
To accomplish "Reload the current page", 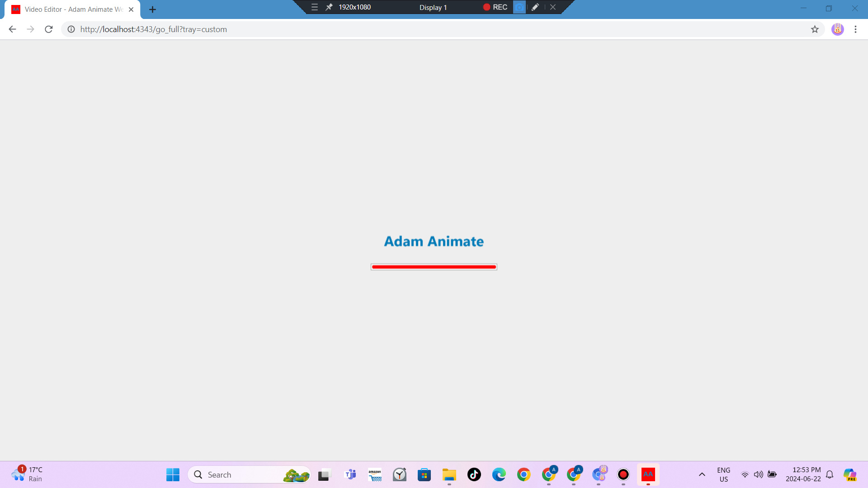I will point(49,29).
